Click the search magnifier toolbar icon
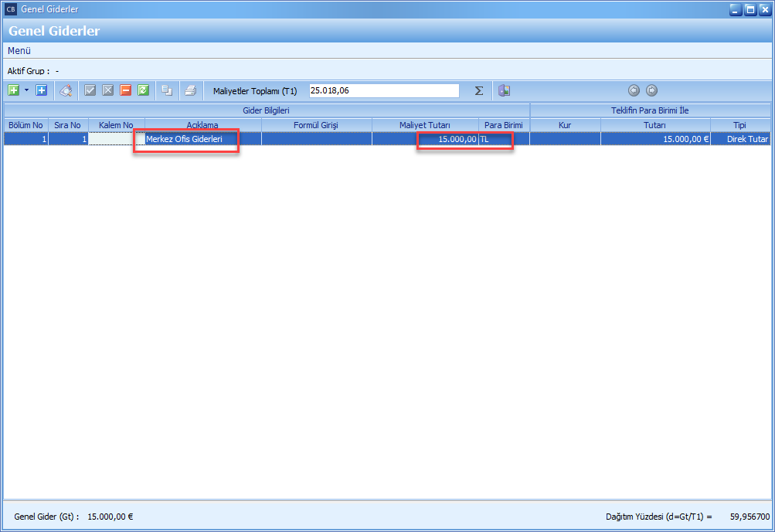Screen dimensions: 775x532 66,90
